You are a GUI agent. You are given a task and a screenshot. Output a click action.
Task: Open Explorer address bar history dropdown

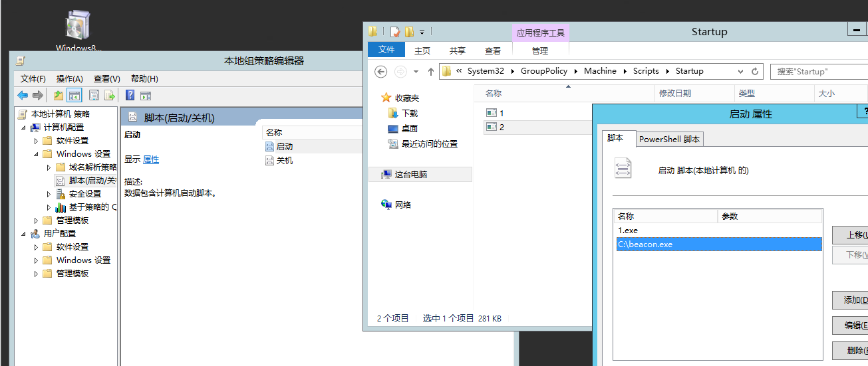point(740,71)
